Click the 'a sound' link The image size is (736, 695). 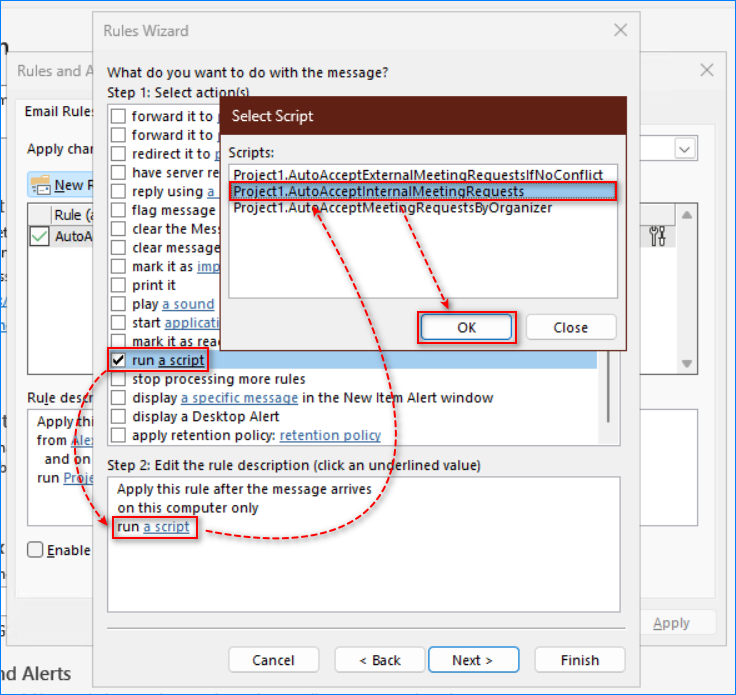188,304
